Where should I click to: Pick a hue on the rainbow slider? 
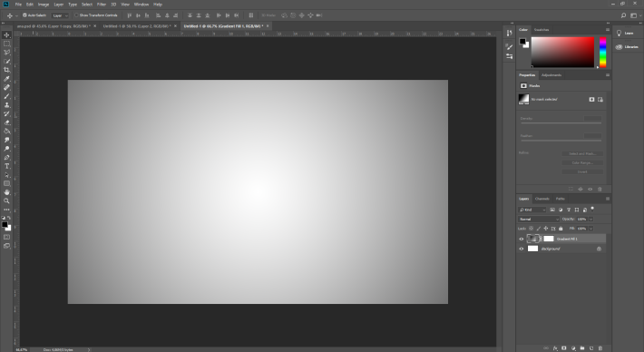coord(602,52)
